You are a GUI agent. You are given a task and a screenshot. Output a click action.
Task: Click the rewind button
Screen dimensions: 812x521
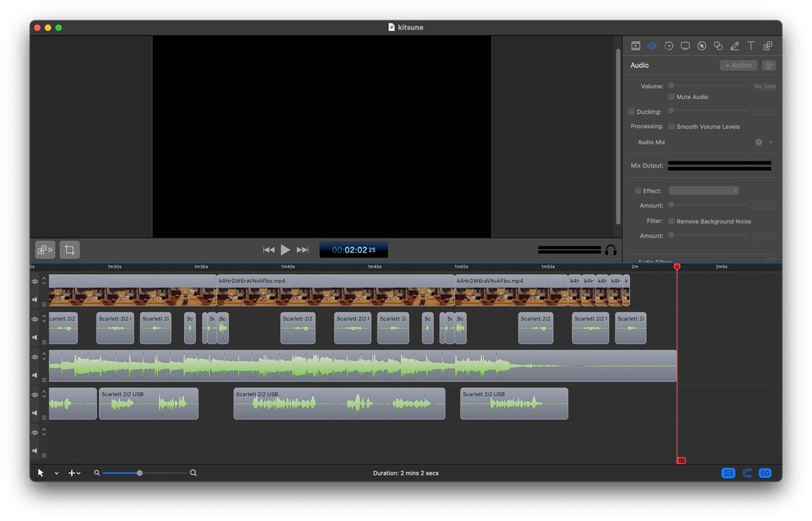269,250
